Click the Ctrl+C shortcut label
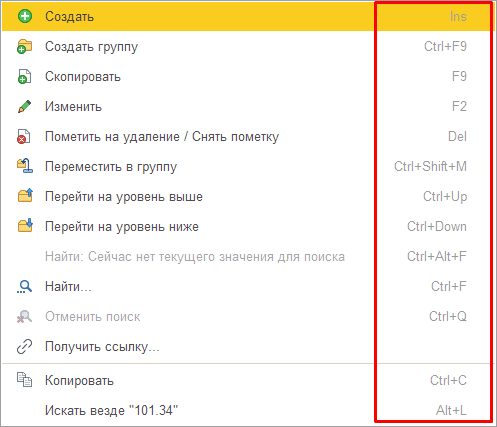Screen dimensions: 497x427 448,380
